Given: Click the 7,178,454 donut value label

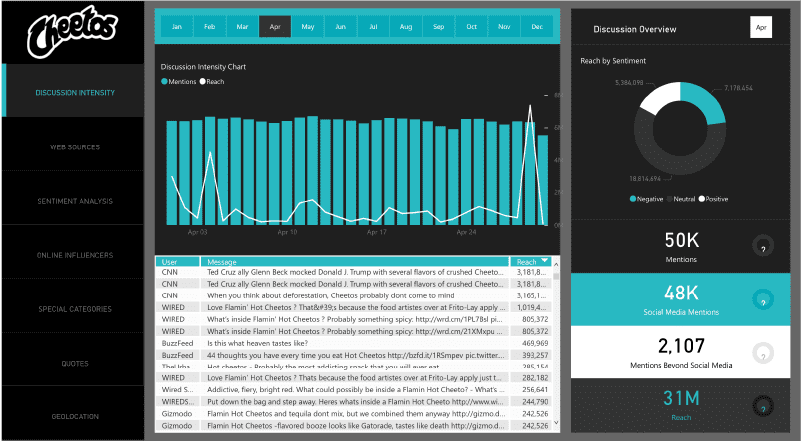Looking at the screenshot, I should tap(738, 88).
